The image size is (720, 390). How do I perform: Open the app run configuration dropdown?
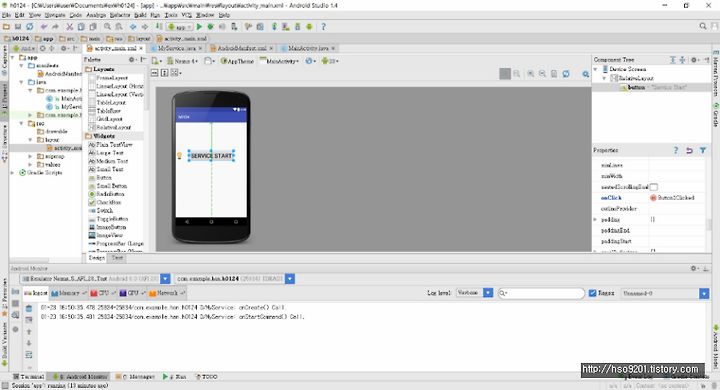179,27
